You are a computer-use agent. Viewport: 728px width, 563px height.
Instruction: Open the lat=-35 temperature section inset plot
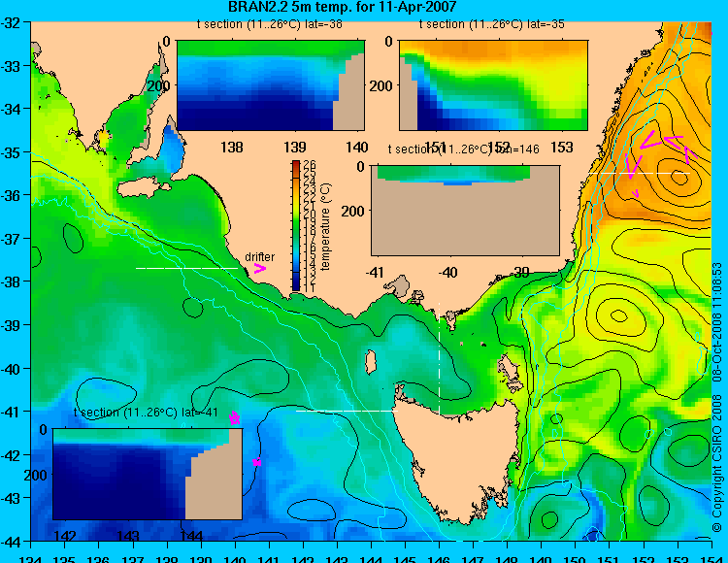point(493,85)
